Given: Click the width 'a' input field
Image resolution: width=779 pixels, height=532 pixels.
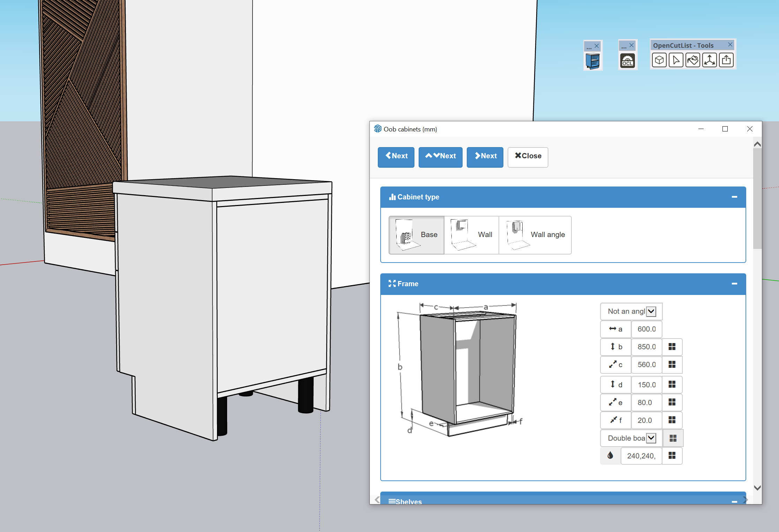Looking at the screenshot, I should pos(646,329).
